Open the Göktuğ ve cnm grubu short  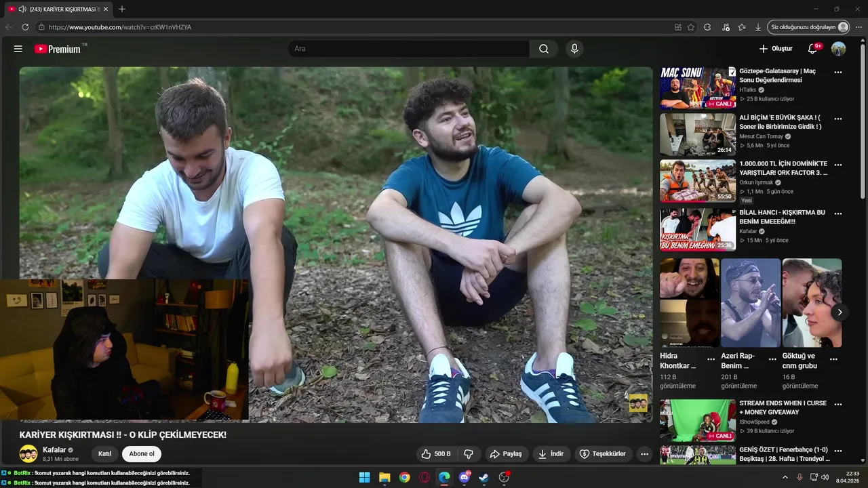click(812, 302)
